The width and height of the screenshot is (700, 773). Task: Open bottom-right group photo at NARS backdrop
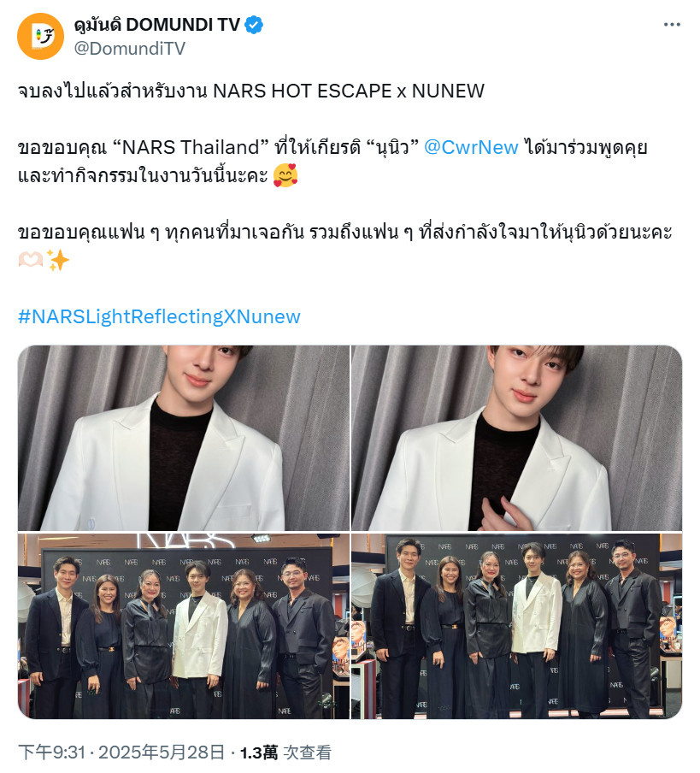[517, 626]
